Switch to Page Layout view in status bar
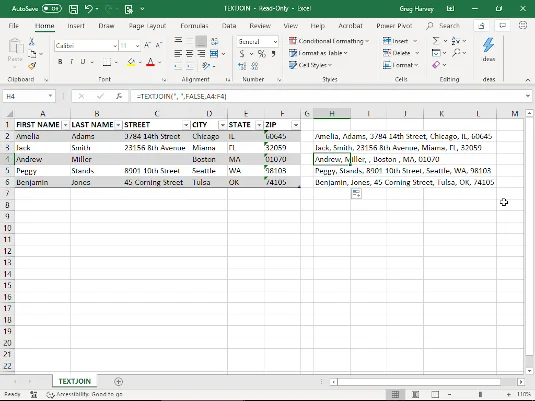Image resolution: width=535 pixels, height=401 pixels. click(415, 394)
